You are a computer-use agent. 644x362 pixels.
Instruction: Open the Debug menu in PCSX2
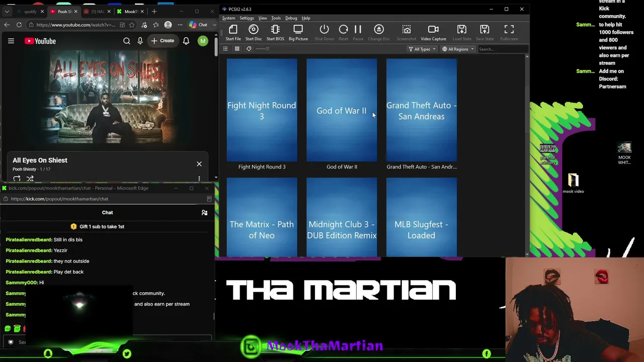[291, 18]
